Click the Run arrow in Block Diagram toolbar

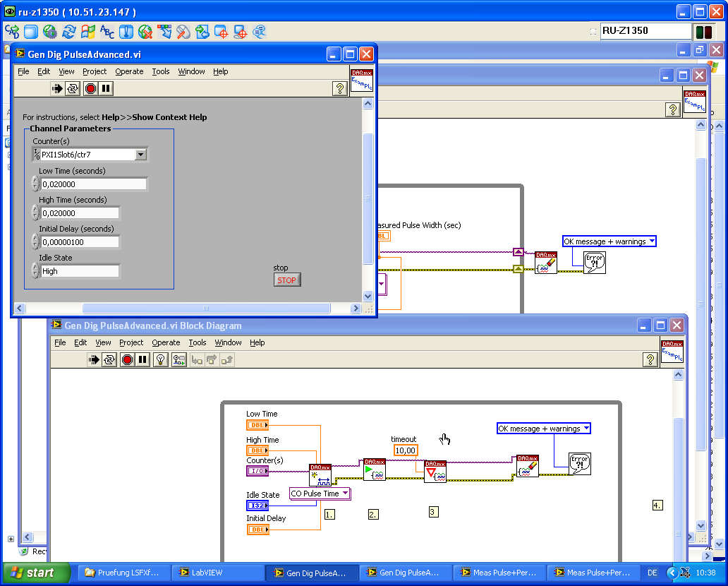tap(94, 359)
